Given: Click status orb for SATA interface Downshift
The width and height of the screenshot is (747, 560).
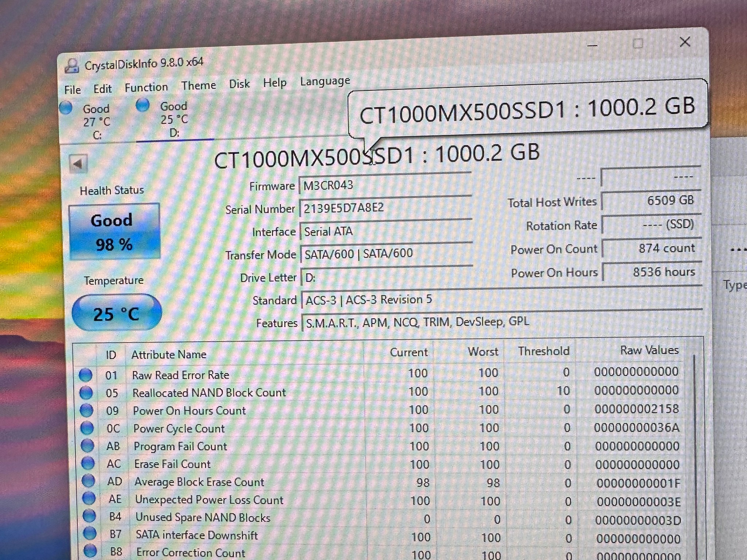Looking at the screenshot, I should click(90, 534).
